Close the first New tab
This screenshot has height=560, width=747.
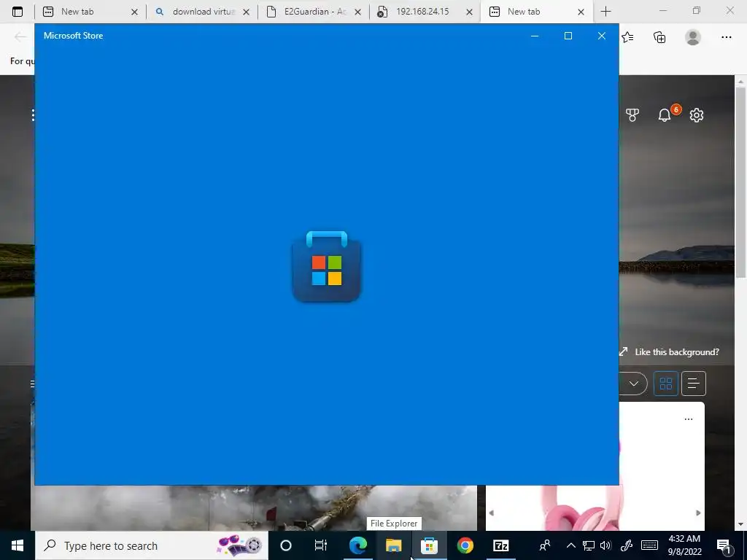click(x=134, y=12)
